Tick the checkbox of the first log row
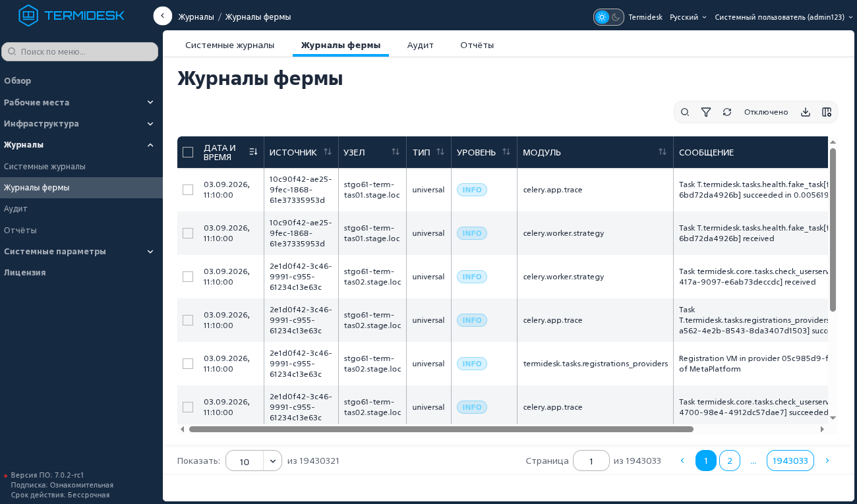 click(188, 190)
